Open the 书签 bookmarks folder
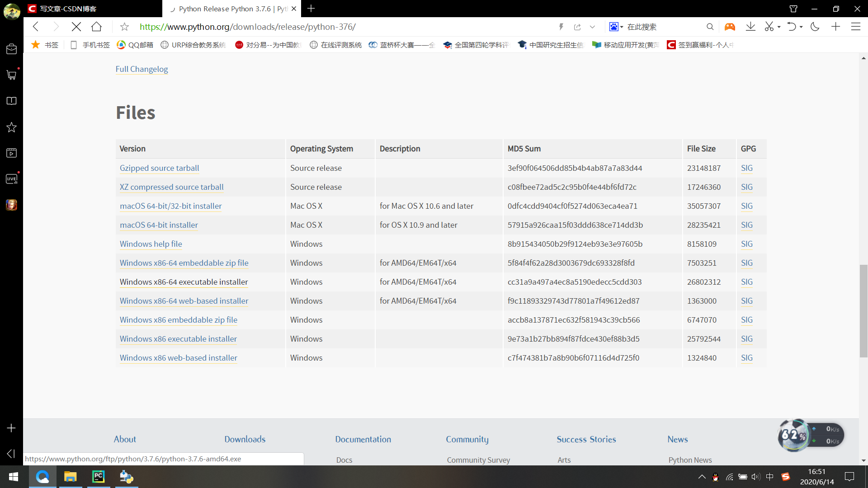The width and height of the screenshot is (868, 488). 45,45
